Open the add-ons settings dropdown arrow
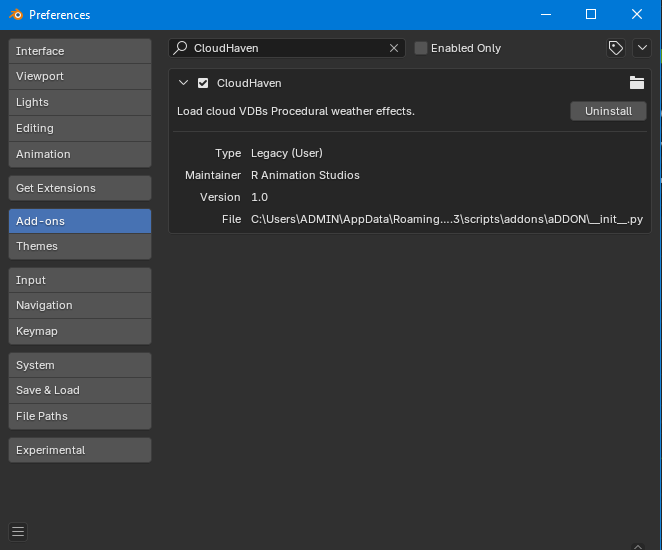 (642, 48)
